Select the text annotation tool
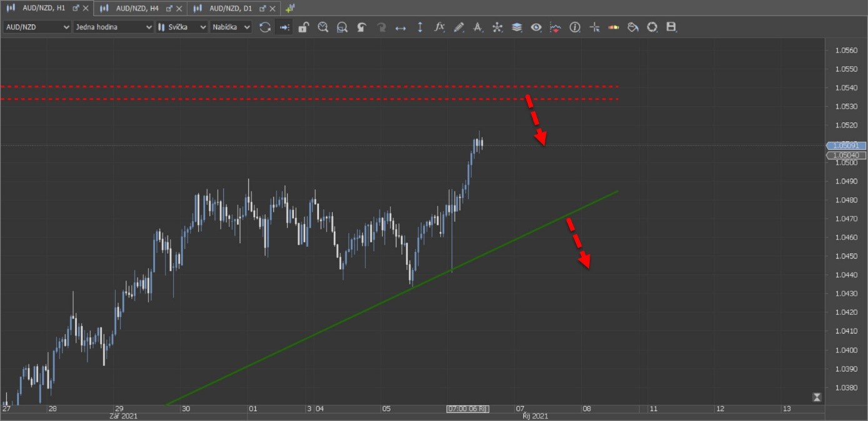The width and height of the screenshot is (868, 421). [478, 27]
